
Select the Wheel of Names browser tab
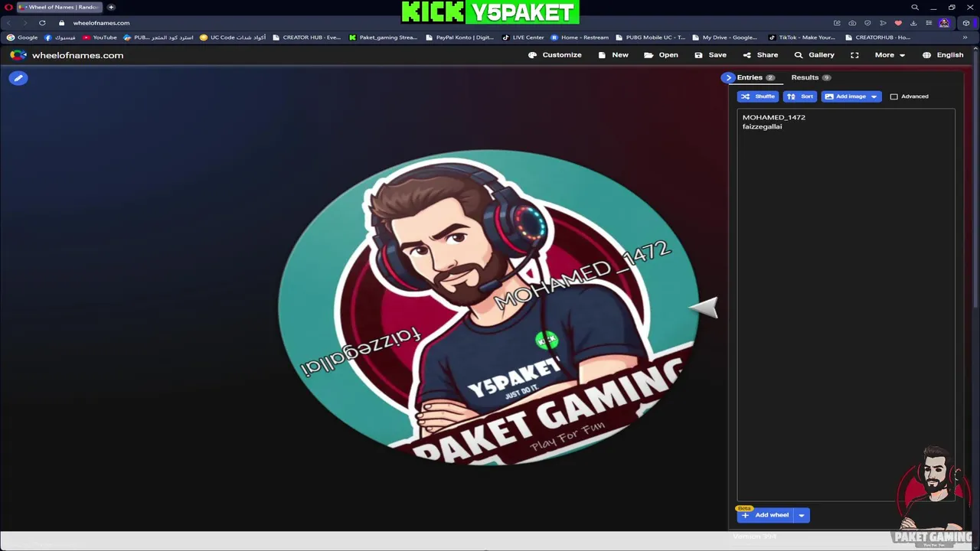tap(60, 7)
